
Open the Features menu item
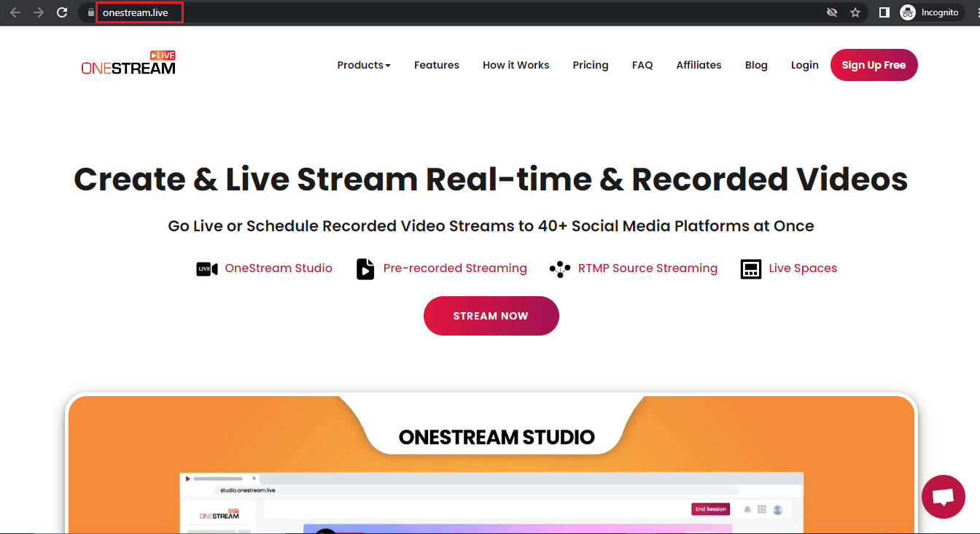[x=437, y=65]
